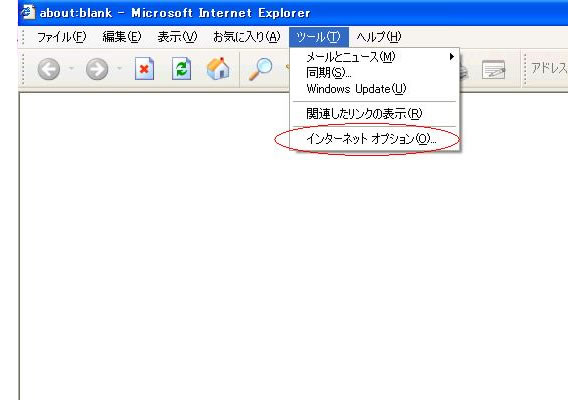Screen dimensions: 570x404
Task: Choose メールとニュース(M) from the Tools menu
Action: (374, 57)
